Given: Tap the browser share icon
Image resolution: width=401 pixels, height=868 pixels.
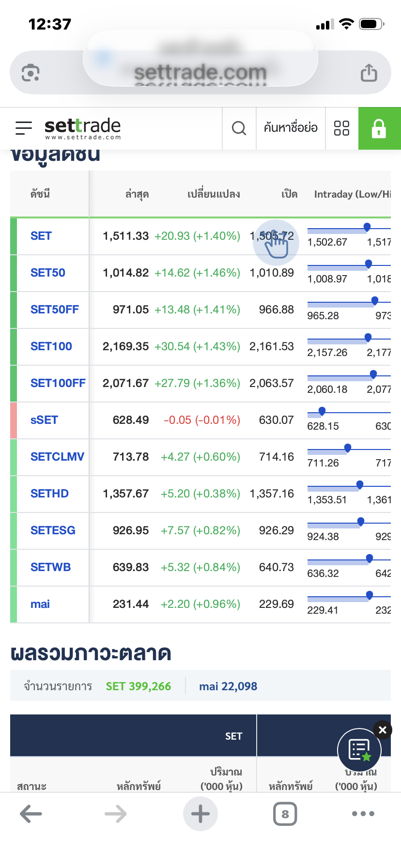Looking at the screenshot, I should tap(369, 73).
